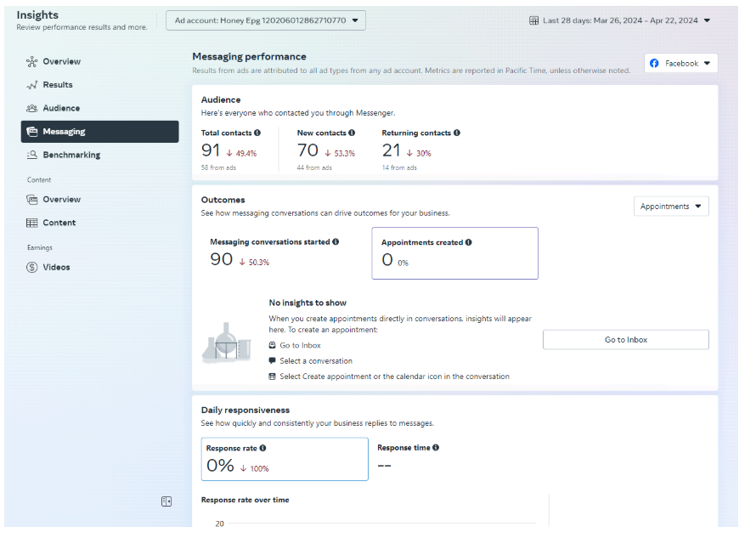Image resolution: width=756 pixels, height=538 pixels.
Task: Open the Last 28 days date range picker
Action: (620, 20)
